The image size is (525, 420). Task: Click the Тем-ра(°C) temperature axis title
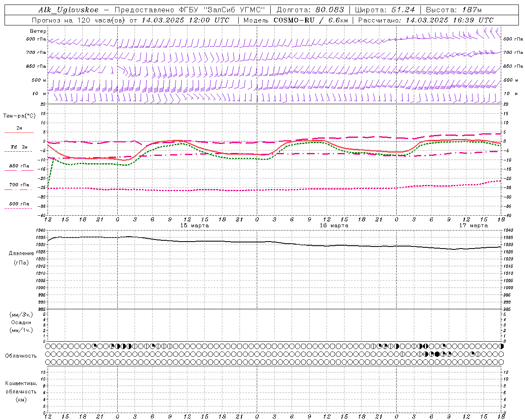pos(19,116)
